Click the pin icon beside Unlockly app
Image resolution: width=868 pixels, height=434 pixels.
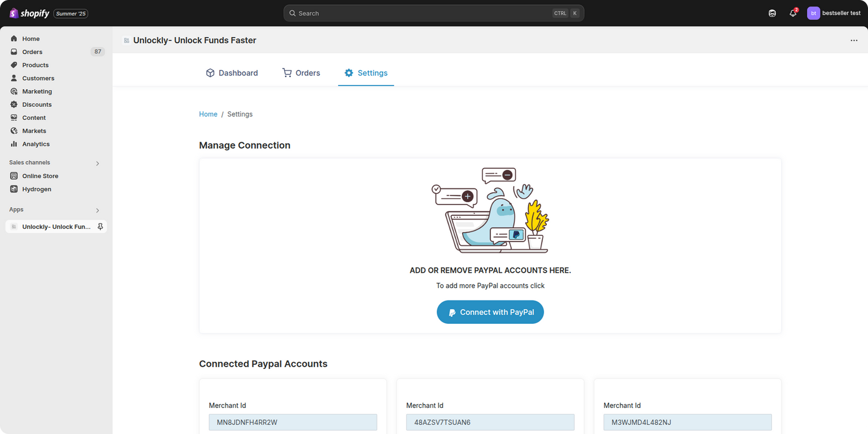(x=100, y=227)
